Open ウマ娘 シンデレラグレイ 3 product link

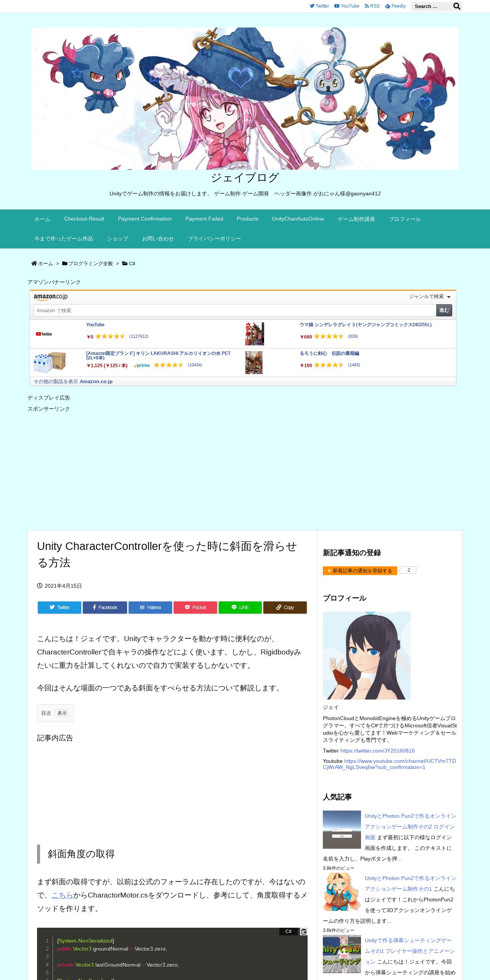366,325
